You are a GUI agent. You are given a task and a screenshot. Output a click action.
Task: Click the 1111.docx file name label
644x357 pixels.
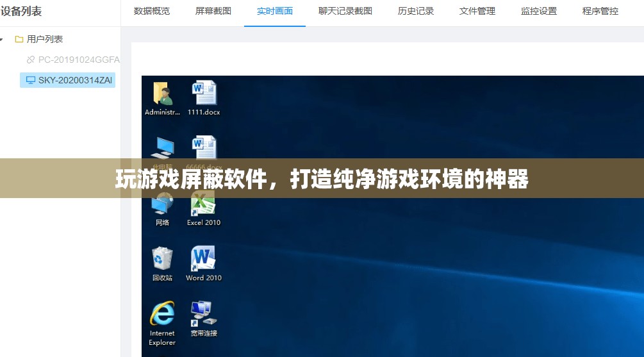(204, 112)
